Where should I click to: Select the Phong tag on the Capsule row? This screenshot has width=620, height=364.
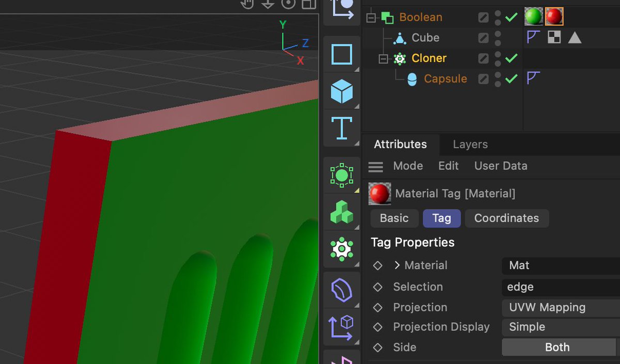click(533, 78)
